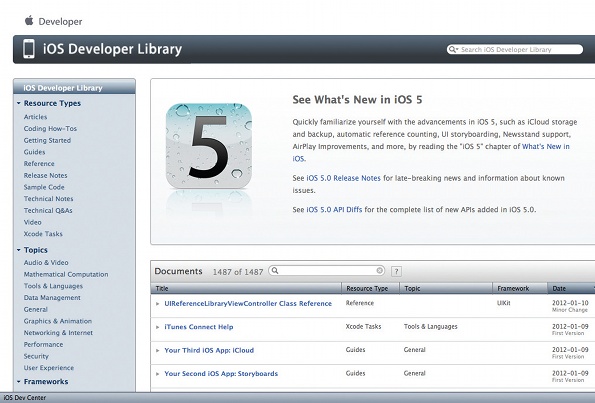Expand Your Second iOS App: Storyboards row
This screenshot has height=403, width=595.
point(157,374)
